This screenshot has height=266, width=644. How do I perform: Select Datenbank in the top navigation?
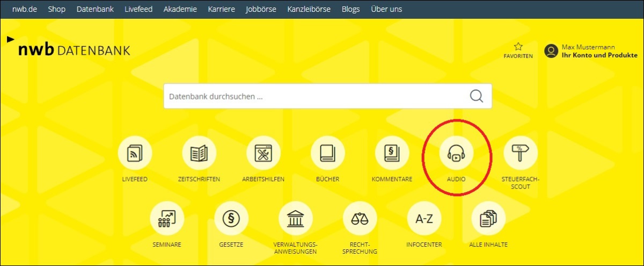click(95, 9)
